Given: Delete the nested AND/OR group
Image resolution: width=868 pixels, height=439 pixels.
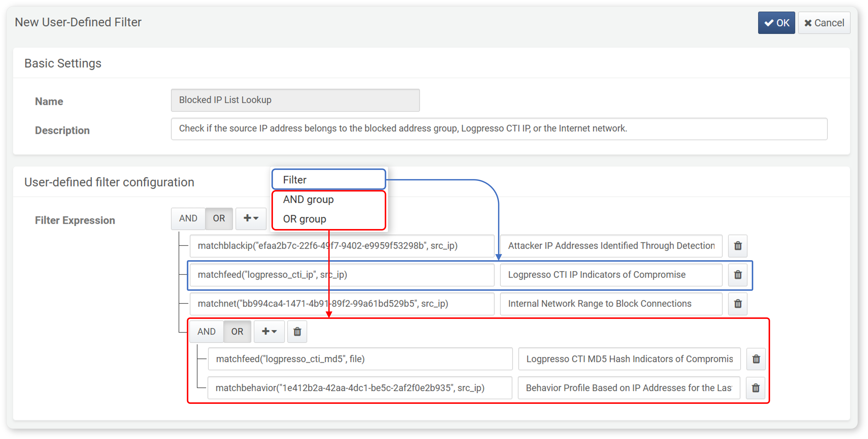Looking at the screenshot, I should (x=297, y=332).
